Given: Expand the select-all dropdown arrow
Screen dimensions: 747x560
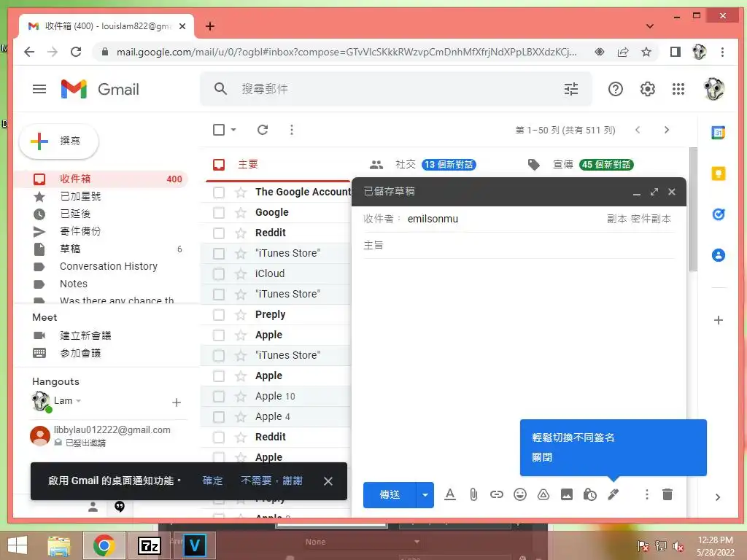Looking at the screenshot, I should point(233,130).
